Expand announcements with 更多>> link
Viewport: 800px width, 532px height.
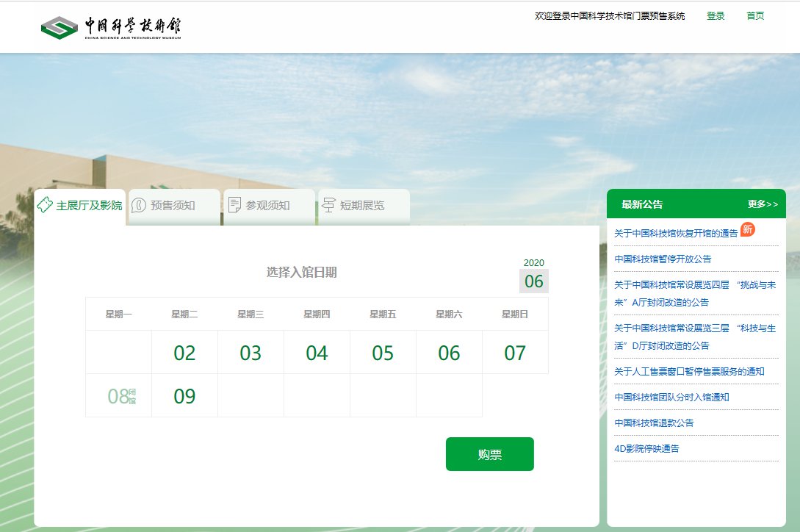(763, 204)
